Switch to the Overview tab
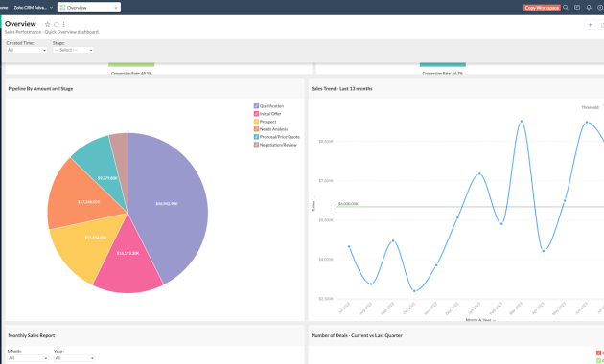This screenshot has width=604, height=364. click(x=89, y=8)
